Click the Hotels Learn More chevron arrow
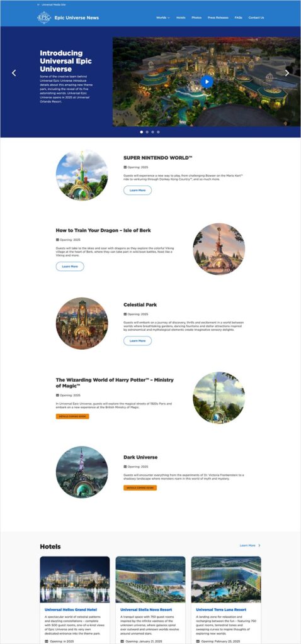 click(259, 545)
